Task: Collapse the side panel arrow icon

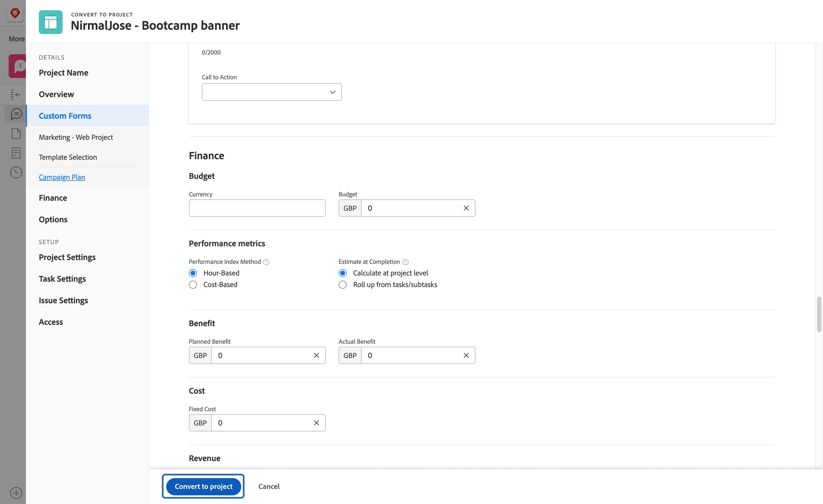Action: click(15, 94)
